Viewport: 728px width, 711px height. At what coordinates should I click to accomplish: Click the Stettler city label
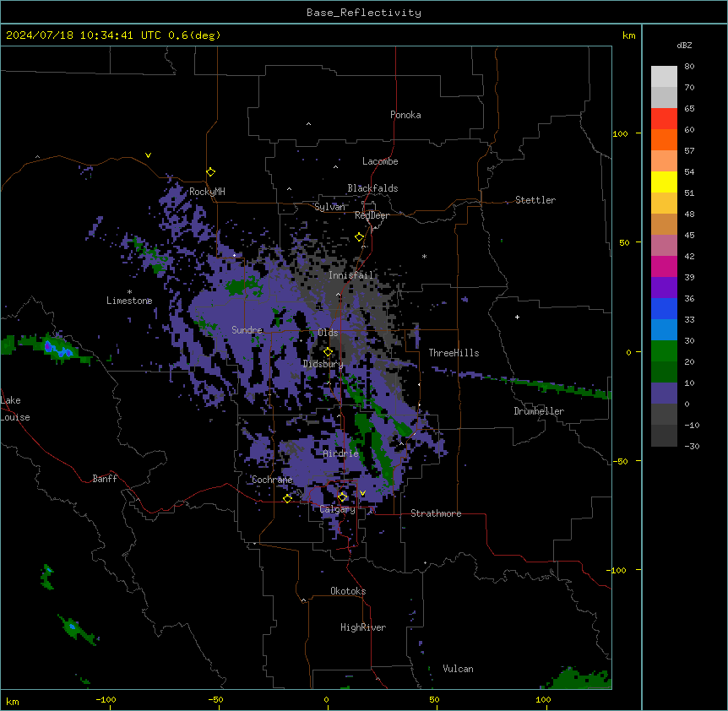coord(535,200)
